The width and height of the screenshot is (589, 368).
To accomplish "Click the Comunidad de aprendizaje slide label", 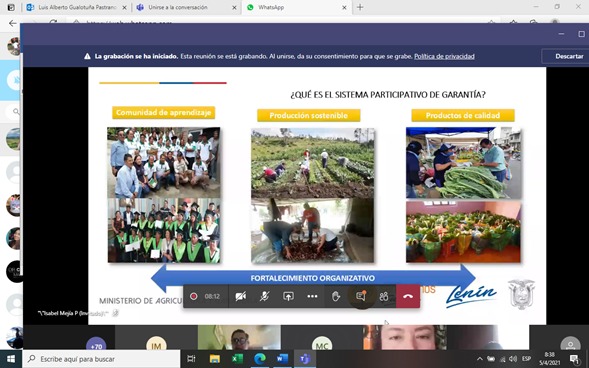I will point(163,112).
